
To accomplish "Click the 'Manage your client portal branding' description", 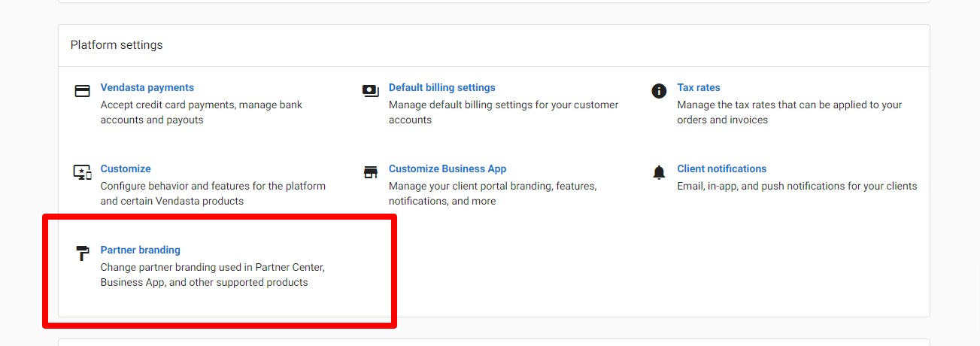I will tap(493, 193).
